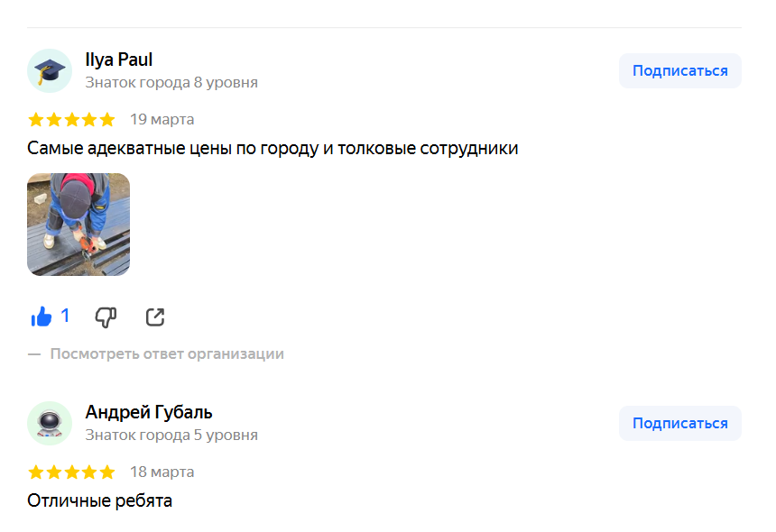Open Ilya Paul's profile name link

click(x=119, y=60)
